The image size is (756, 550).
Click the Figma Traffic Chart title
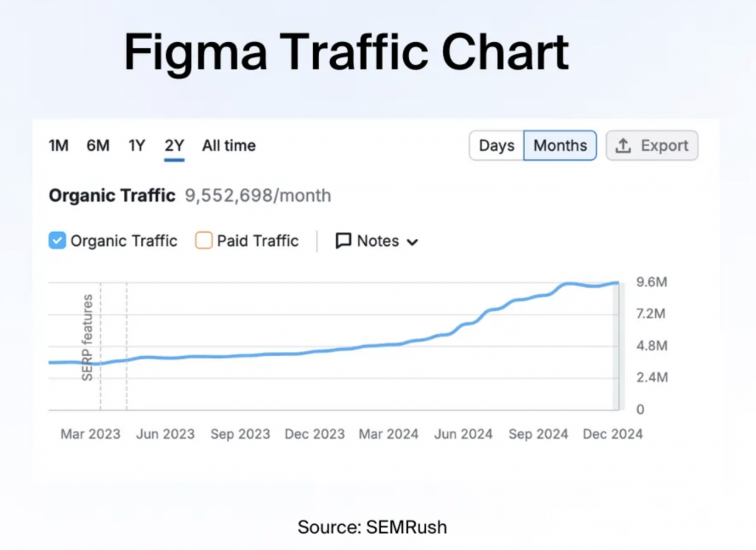pos(346,52)
